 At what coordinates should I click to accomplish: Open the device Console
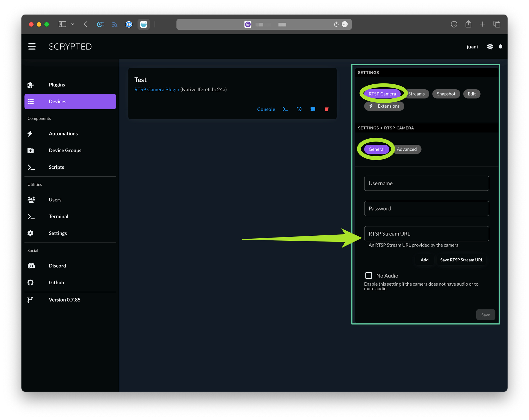pyautogui.click(x=266, y=109)
